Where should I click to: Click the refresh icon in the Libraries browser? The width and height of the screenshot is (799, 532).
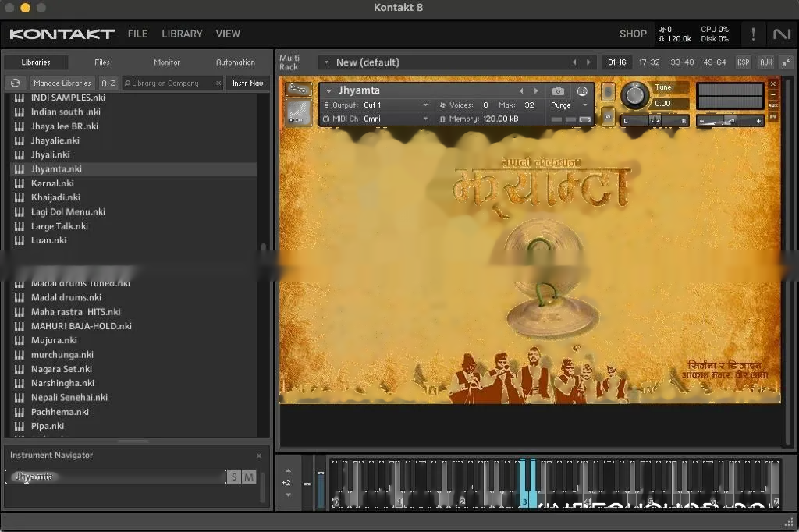[15, 83]
